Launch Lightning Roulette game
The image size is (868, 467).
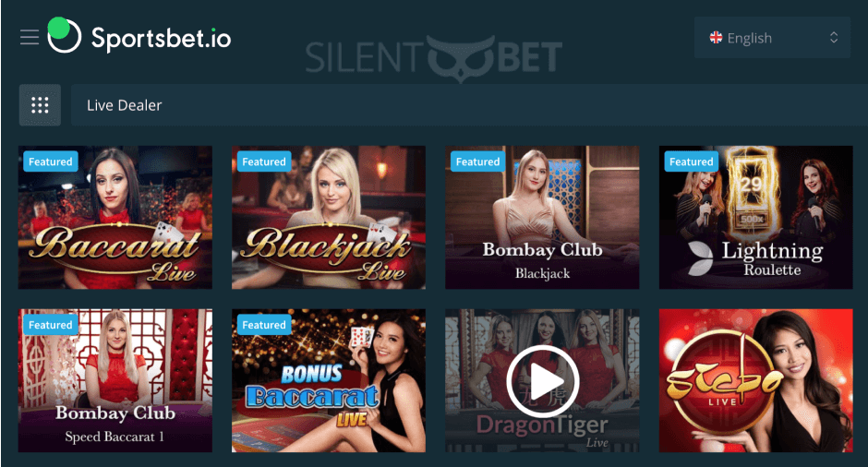point(755,218)
